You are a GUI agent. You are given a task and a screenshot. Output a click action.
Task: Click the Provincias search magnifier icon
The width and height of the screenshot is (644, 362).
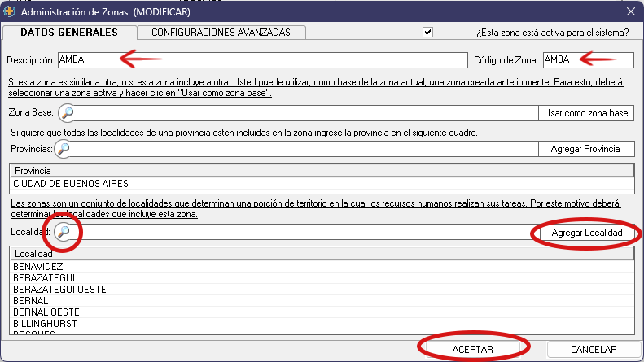click(62, 149)
